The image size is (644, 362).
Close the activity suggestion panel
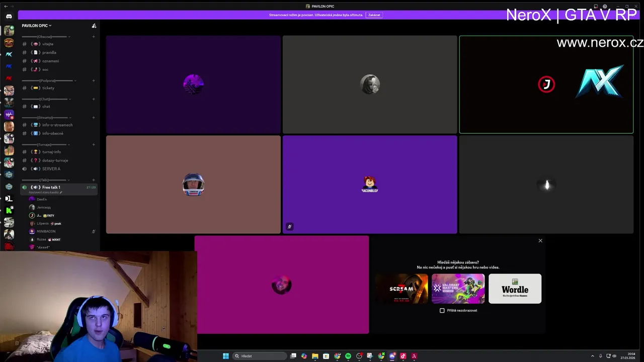540,241
